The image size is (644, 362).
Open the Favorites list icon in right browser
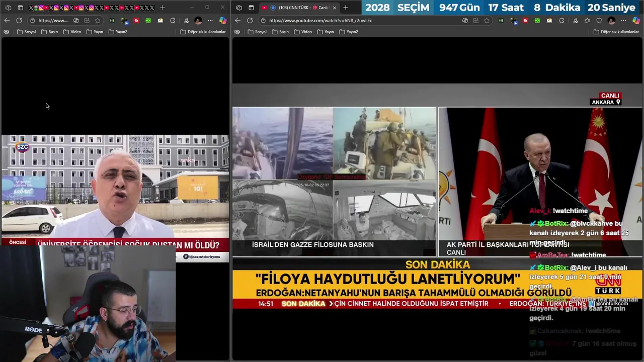pyautogui.click(x=587, y=21)
